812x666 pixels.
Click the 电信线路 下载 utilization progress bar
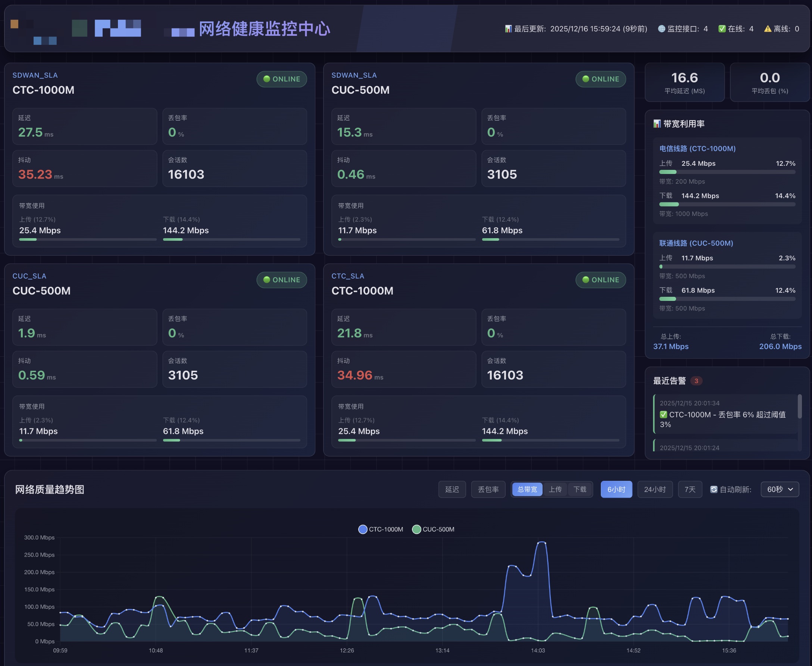727,205
